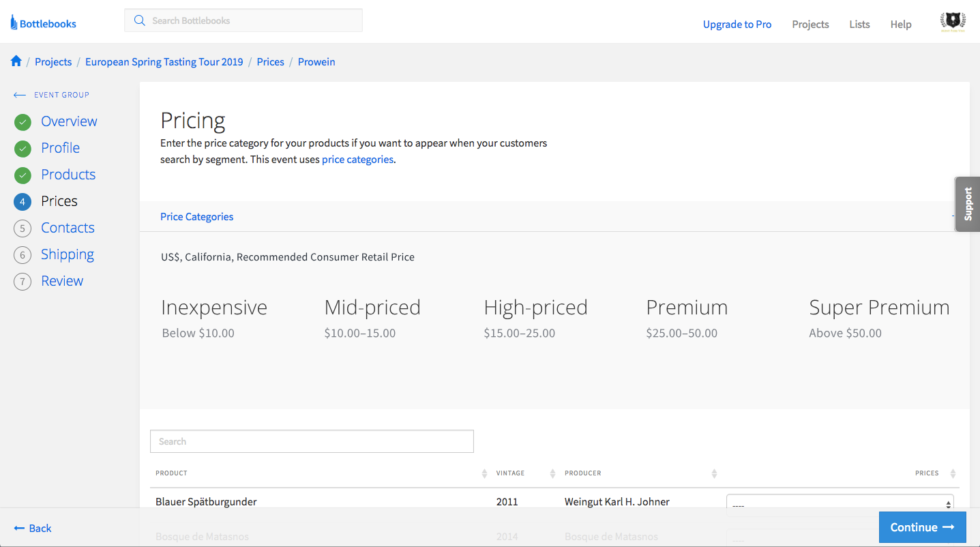Screen dimensions: 980x547
Task: Click the step 4 circle icon
Action: (23, 202)
